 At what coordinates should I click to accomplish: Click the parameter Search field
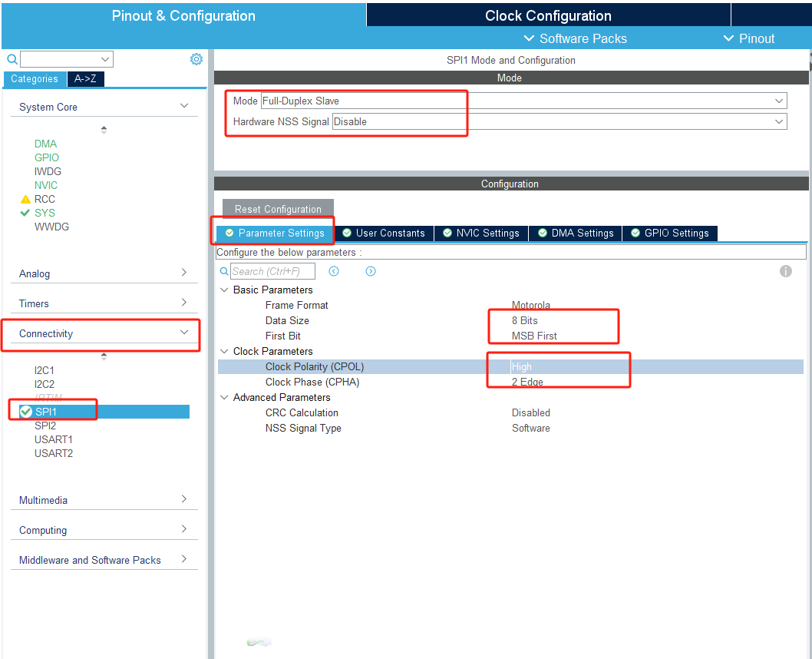[x=272, y=271]
